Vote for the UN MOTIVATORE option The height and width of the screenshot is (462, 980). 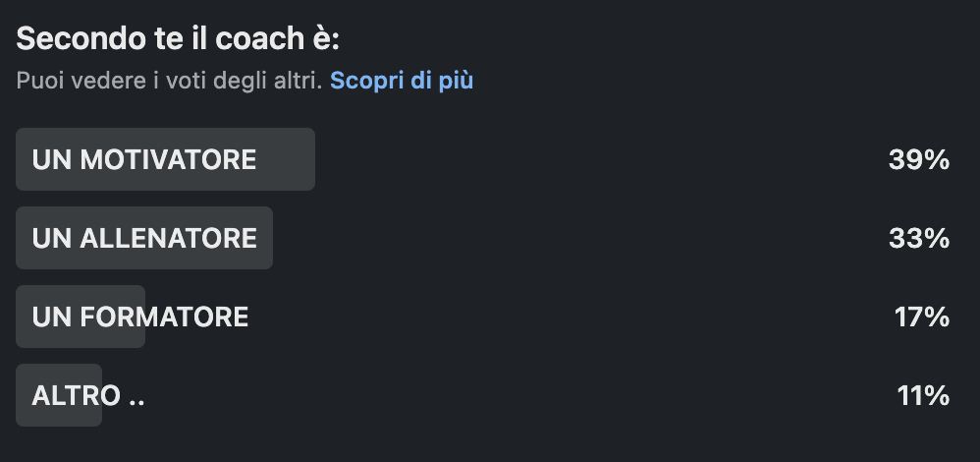point(490,159)
